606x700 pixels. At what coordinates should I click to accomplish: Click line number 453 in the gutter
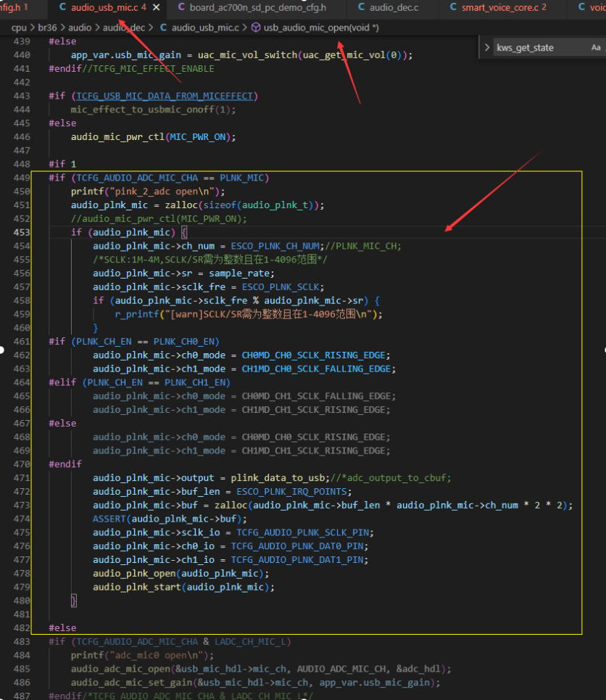(22, 232)
